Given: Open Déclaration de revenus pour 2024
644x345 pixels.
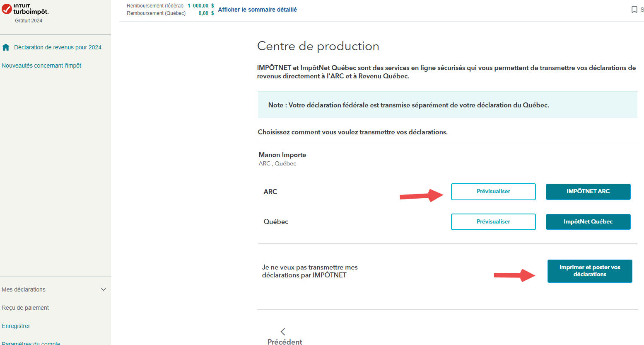Looking at the screenshot, I should 58,47.
